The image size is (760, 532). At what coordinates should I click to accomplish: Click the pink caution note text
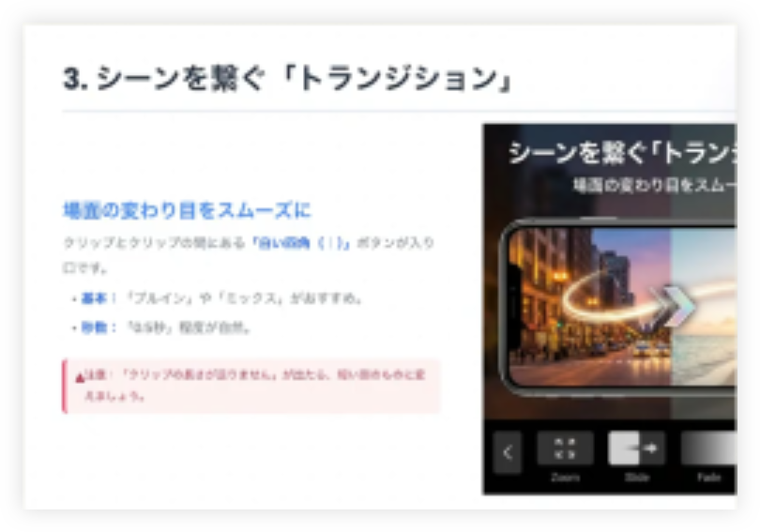point(255,386)
